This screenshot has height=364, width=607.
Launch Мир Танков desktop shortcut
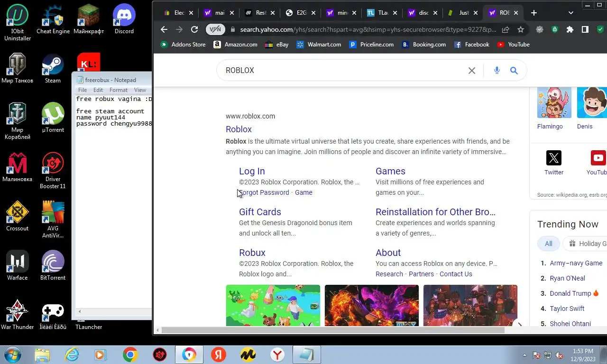point(18,69)
